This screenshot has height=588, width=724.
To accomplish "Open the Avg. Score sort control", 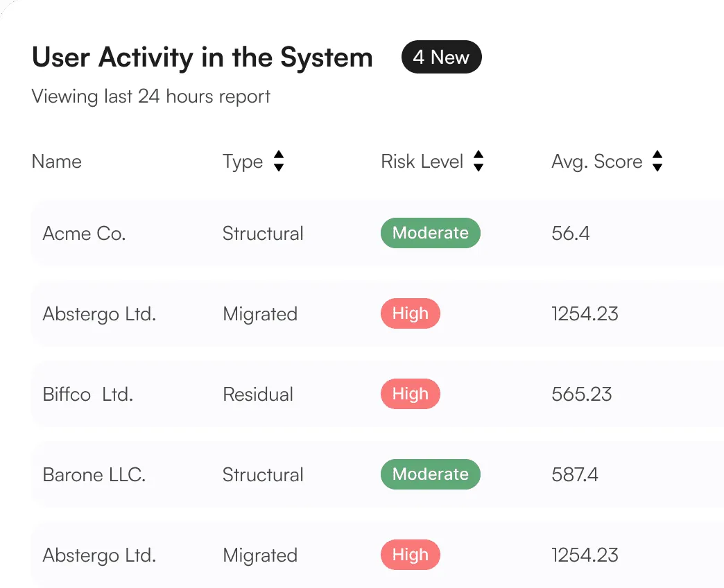I will coord(657,161).
